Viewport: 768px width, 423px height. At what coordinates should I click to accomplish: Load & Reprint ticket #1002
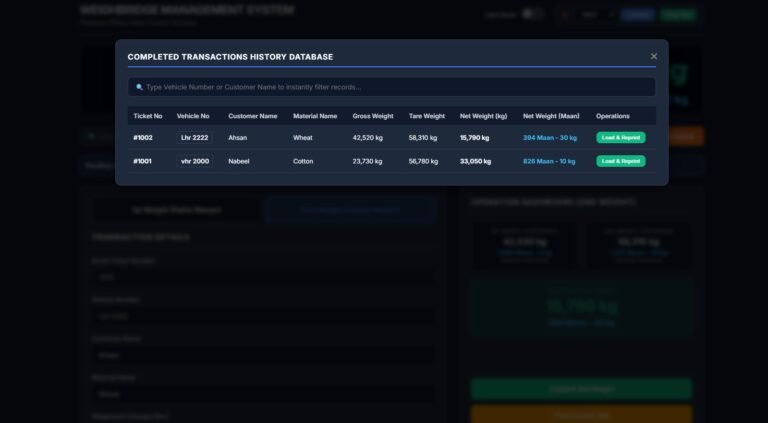tap(621, 138)
